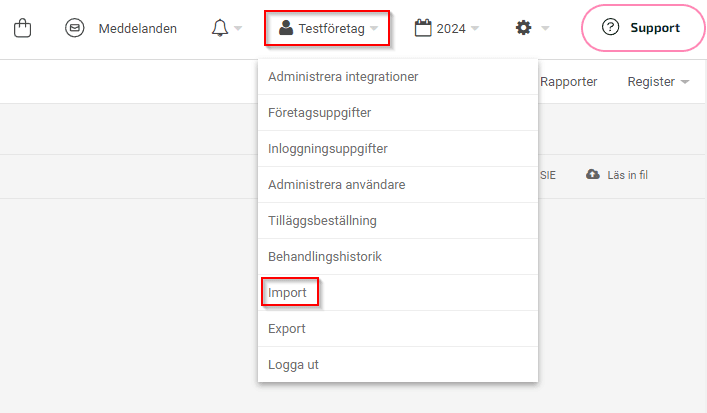Click the question mark Support icon
This screenshot has width=707, height=413.
click(610, 28)
